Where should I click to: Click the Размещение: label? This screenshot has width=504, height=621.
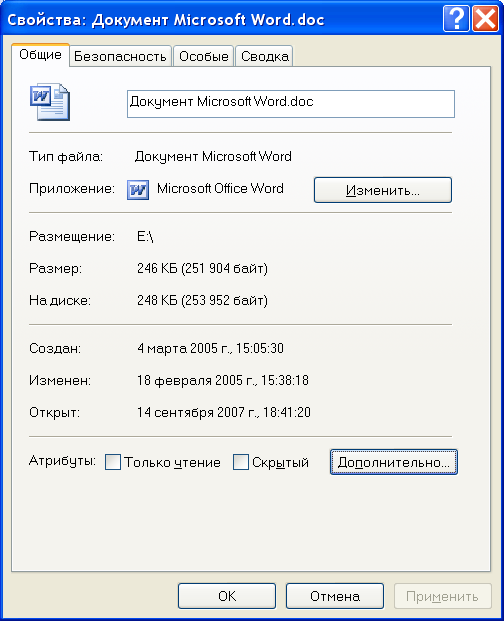[x=72, y=237]
